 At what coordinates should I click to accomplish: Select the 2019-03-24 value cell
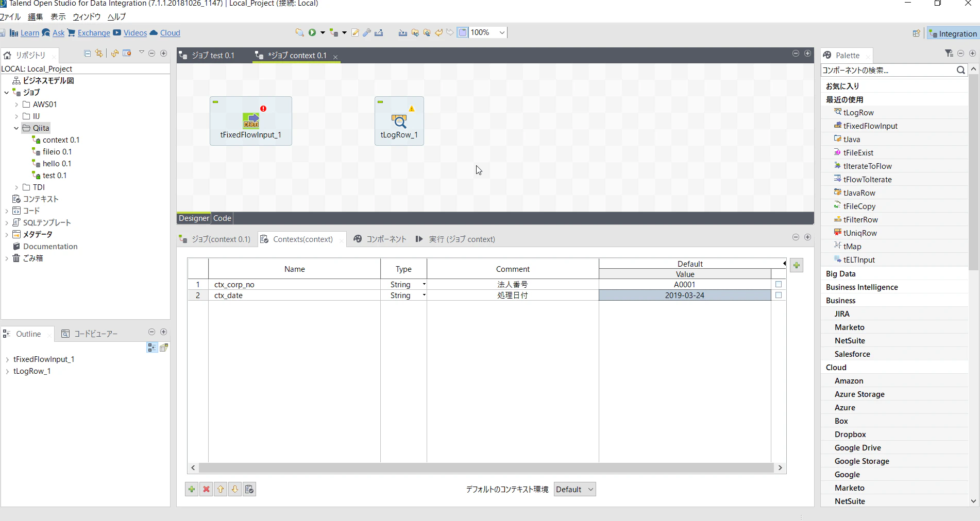[685, 295]
